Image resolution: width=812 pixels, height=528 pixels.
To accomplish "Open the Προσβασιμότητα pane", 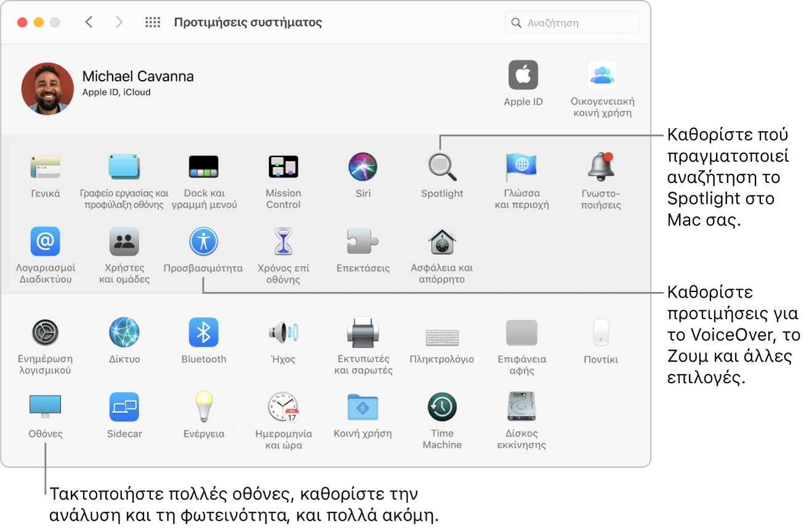I will (x=204, y=242).
